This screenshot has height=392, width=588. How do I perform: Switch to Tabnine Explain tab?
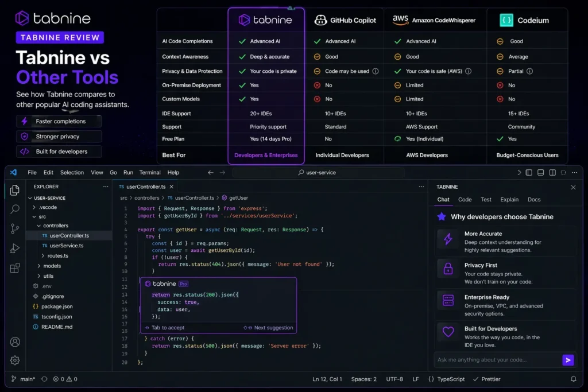(x=509, y=200)
